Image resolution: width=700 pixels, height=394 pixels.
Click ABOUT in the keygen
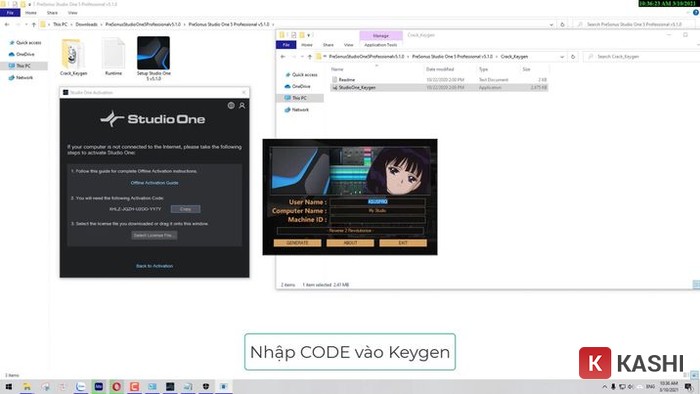tap(350, 243)
